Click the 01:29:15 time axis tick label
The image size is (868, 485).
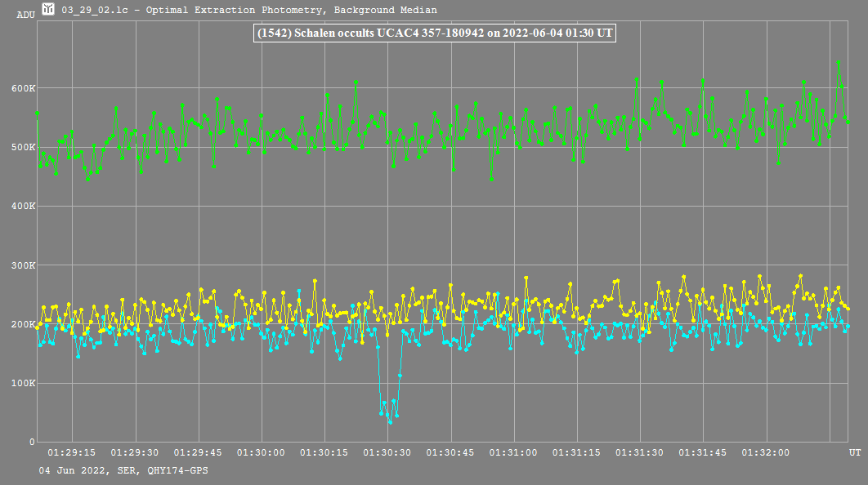(72, 452)
